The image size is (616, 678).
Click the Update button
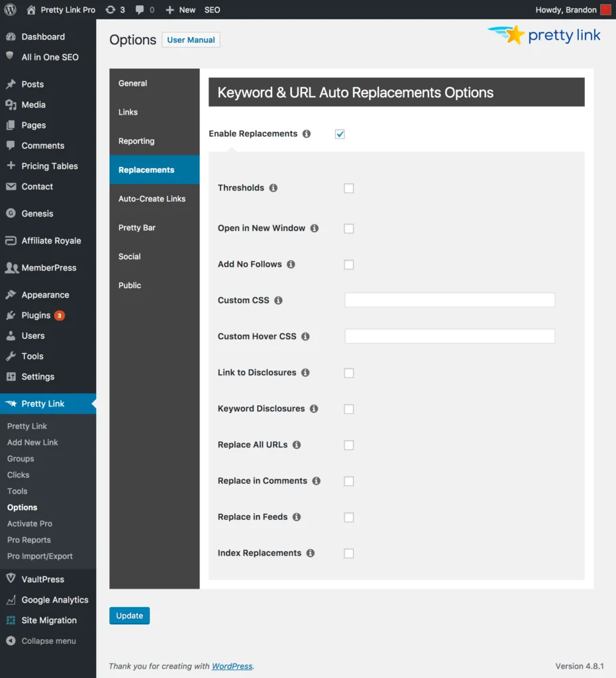click(129, 615)
